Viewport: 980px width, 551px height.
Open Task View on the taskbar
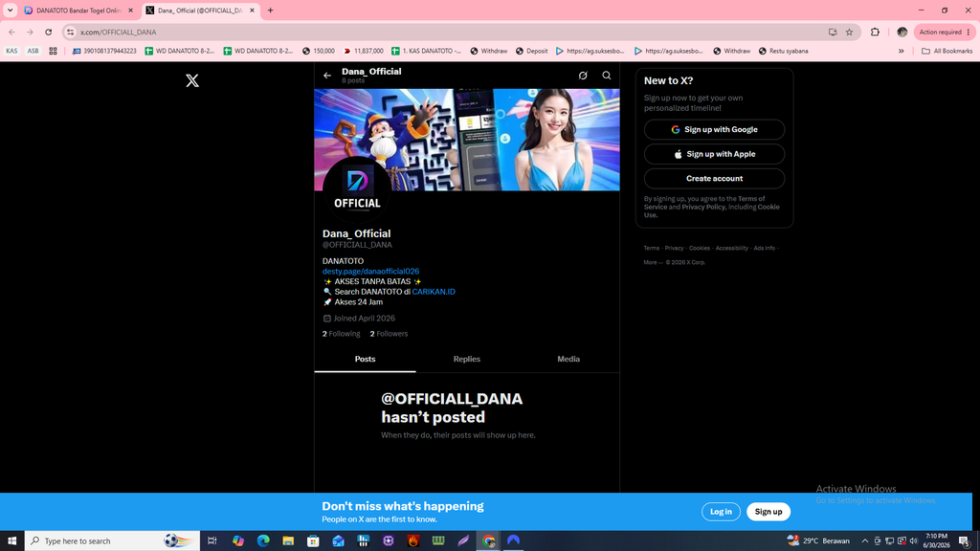point(212,541)
